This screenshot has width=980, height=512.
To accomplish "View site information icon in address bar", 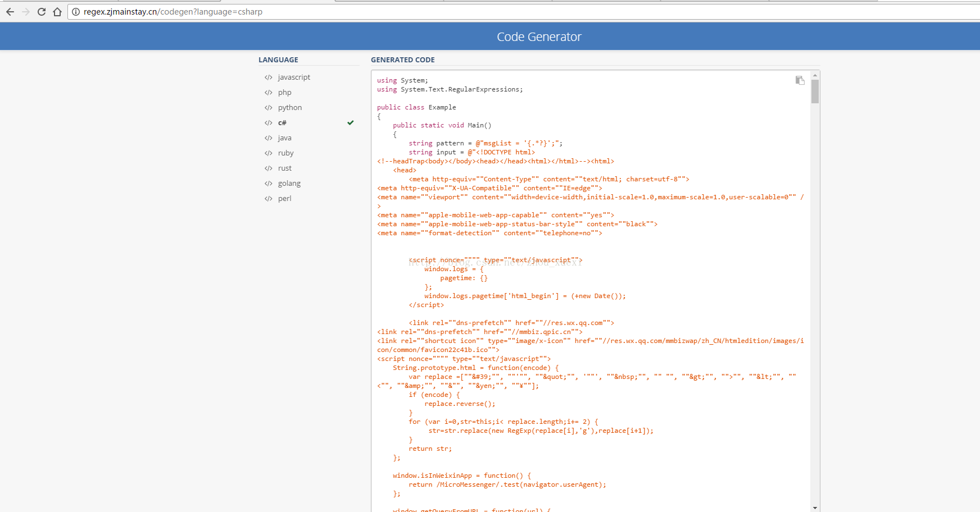I will click(x=76, y=12).
